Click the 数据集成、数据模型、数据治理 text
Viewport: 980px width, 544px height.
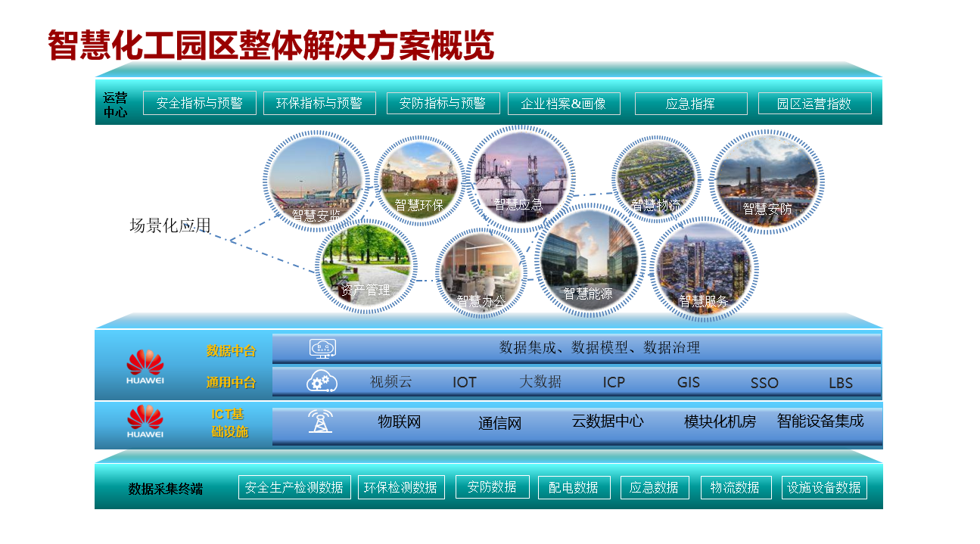(600, 347)
